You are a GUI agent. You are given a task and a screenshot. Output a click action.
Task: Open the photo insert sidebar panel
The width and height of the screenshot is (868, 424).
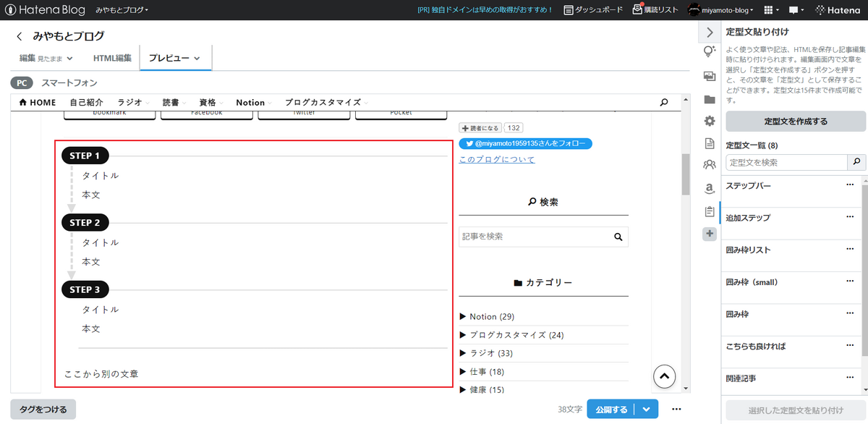click(710, 76)
